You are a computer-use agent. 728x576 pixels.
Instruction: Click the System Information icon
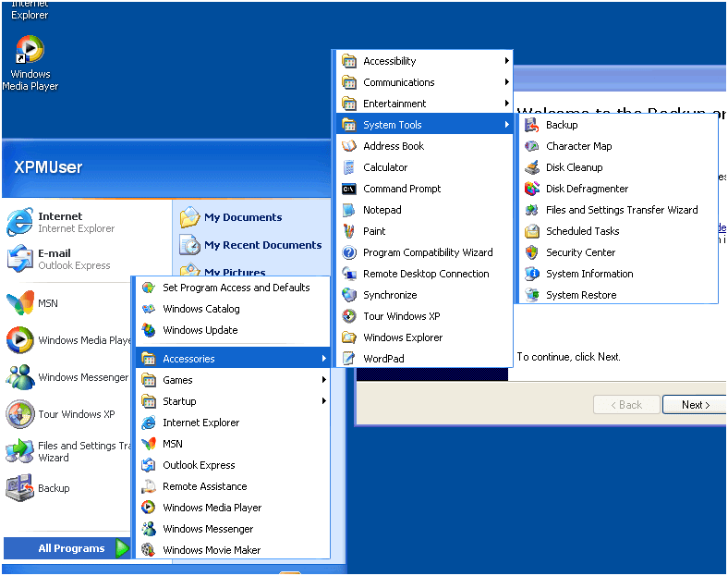531,274
